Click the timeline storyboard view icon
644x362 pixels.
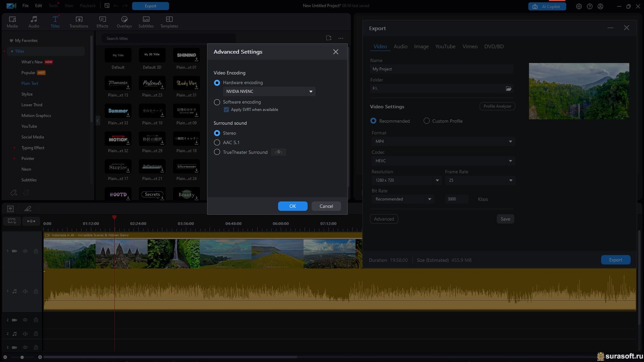10,209
